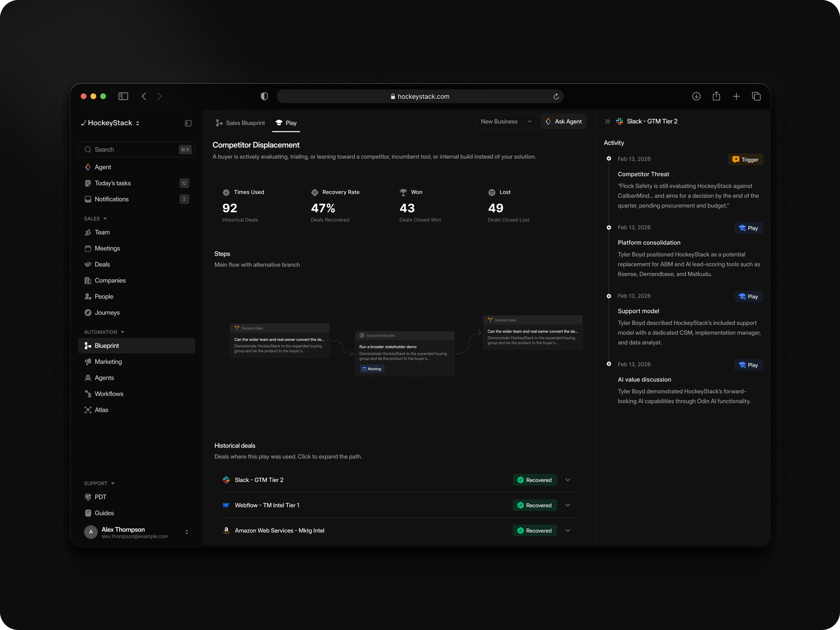The width and height of the screenshot is (840, 630).
Task: Click the Amazon logo in deals list
Action: click(x=226, y=531)
